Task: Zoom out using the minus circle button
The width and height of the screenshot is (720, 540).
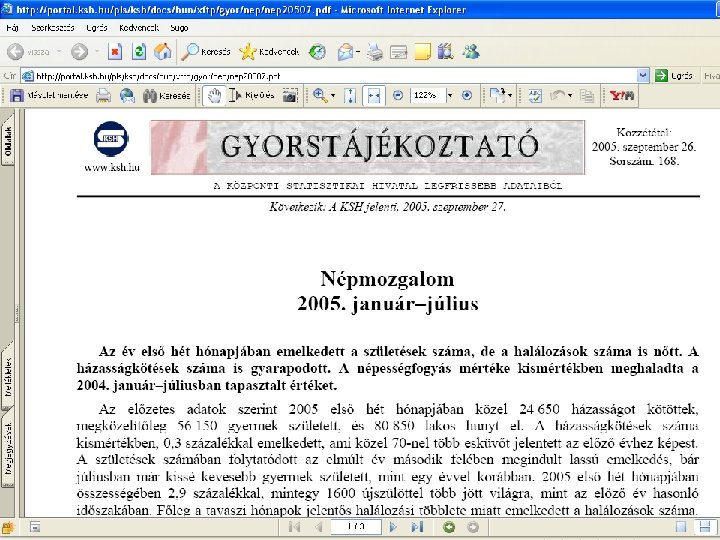Action: point(398,96)
